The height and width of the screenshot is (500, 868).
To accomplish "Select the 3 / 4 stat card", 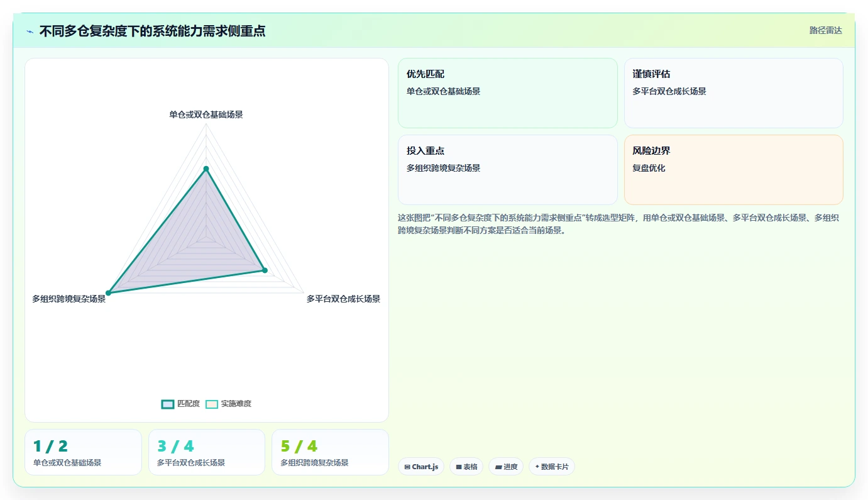I will point(207,452).
